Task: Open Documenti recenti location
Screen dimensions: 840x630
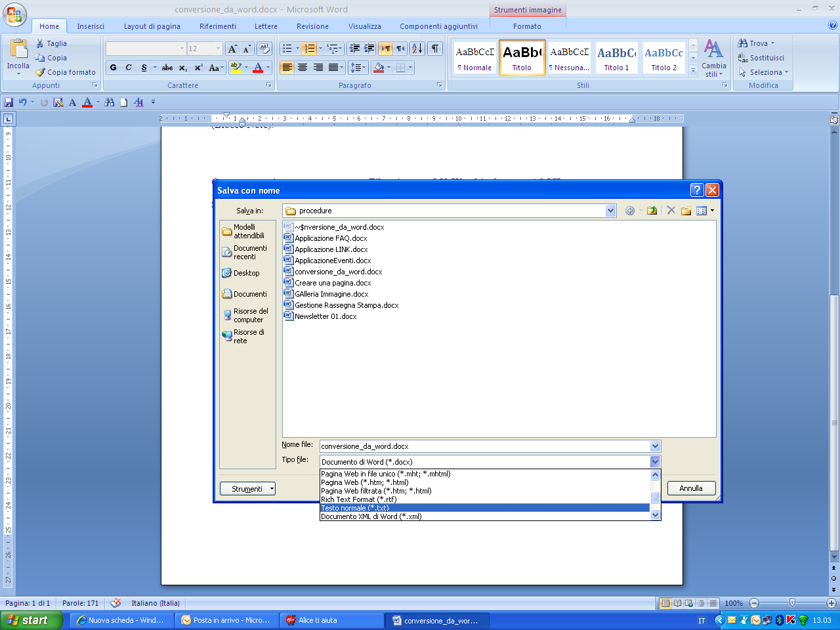Action: [247, 253]
